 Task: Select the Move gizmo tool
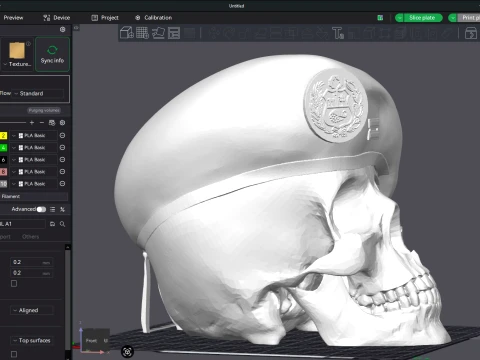point(214,33)
